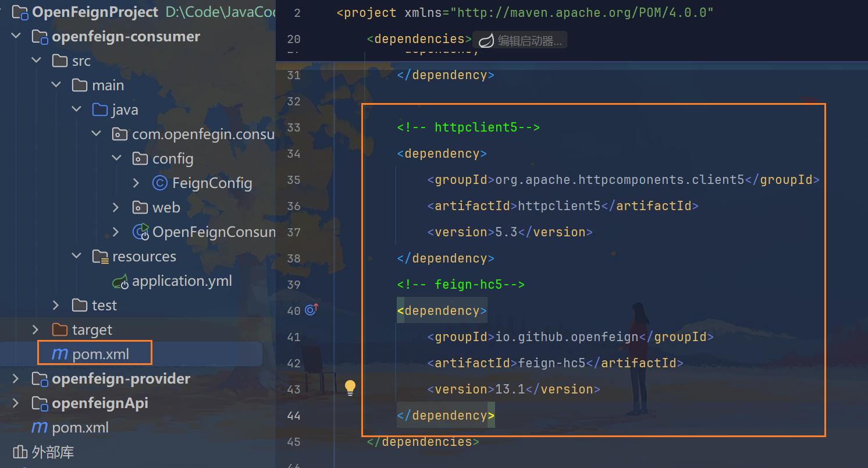Click the openfeignApi module icon
The image size is (868, 468).
click(x=40, y=404)
